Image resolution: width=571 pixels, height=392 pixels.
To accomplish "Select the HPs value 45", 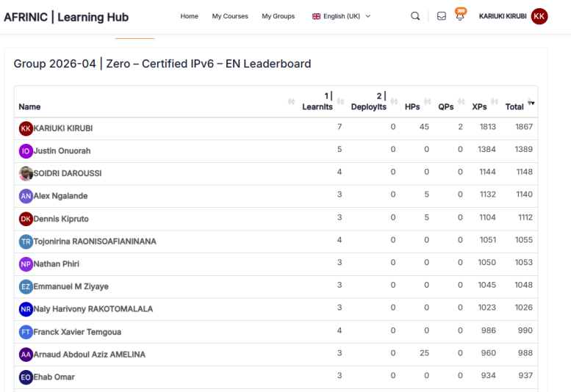I will click(424, 126).
